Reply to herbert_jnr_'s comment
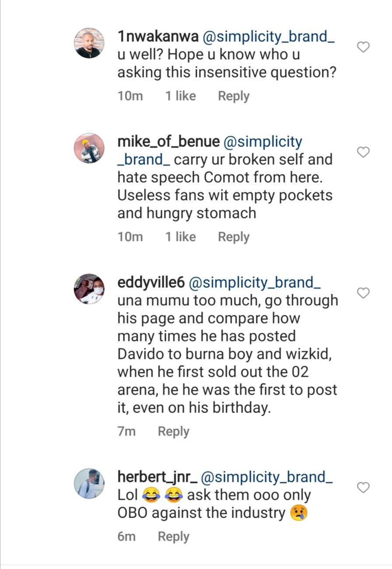Viewport: 392px width, 569px height. [x=173, y=537]
